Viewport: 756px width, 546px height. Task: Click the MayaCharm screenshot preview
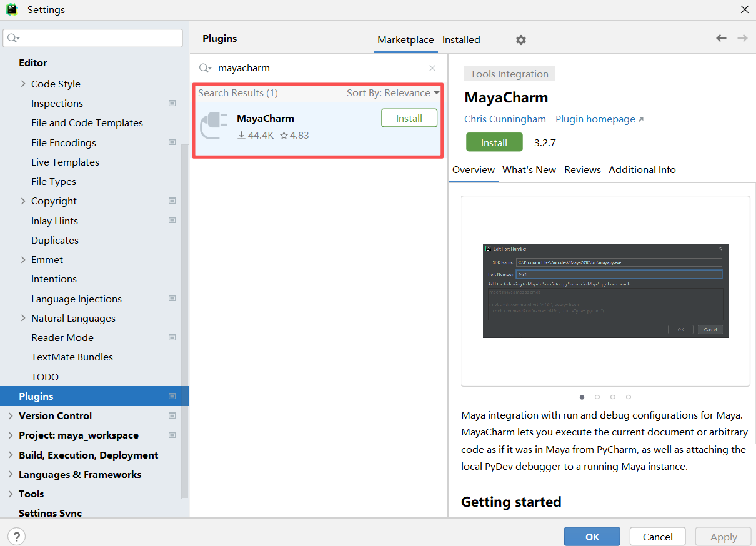click(605, 290)
